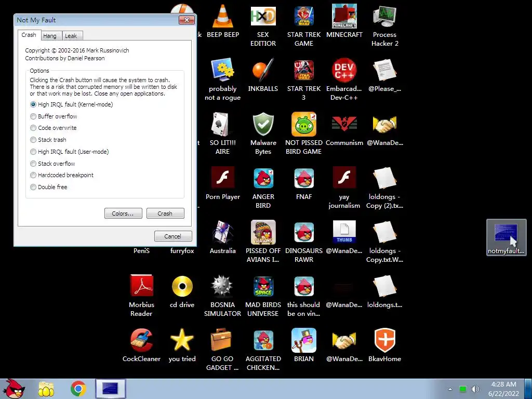Viewport: 532px width, 399px height.
Task: Open the Leak tab
Action: [x=71, y=36]
